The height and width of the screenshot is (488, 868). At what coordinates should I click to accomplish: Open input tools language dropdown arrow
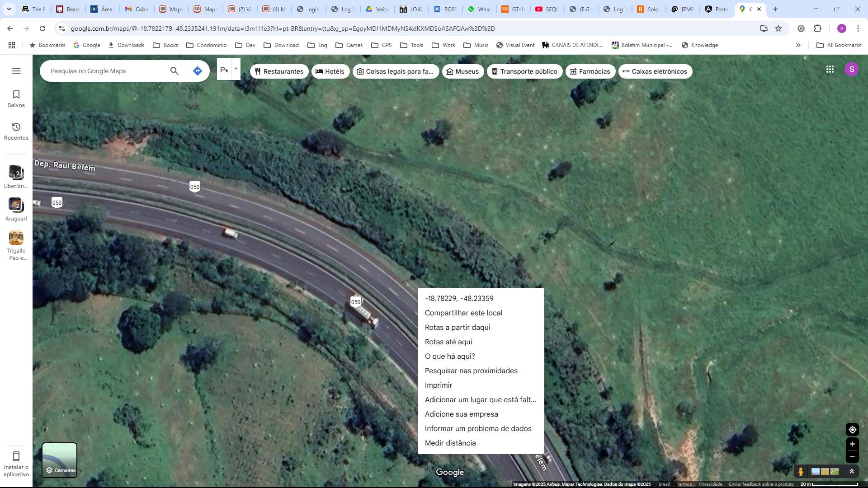[x=236, y=69]
